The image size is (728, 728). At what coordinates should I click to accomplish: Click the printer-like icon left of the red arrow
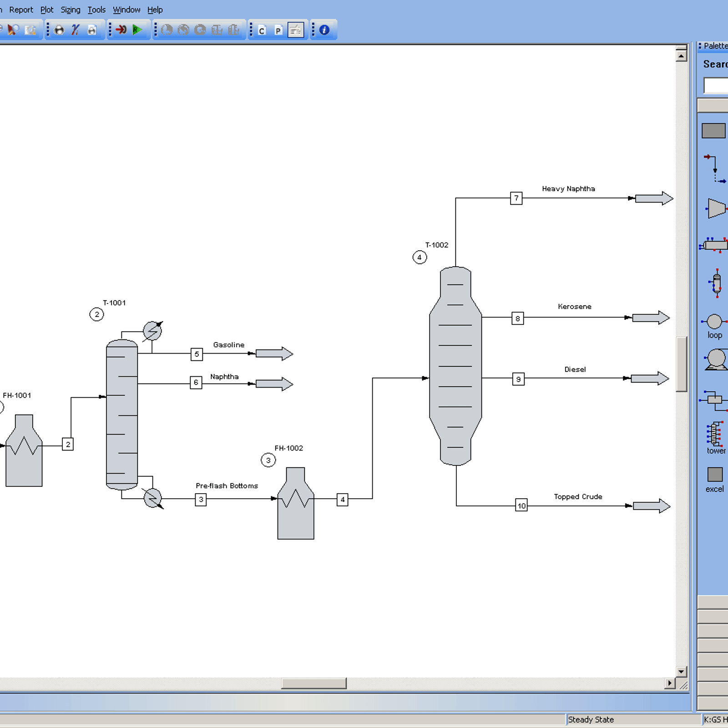click(92, 30)
